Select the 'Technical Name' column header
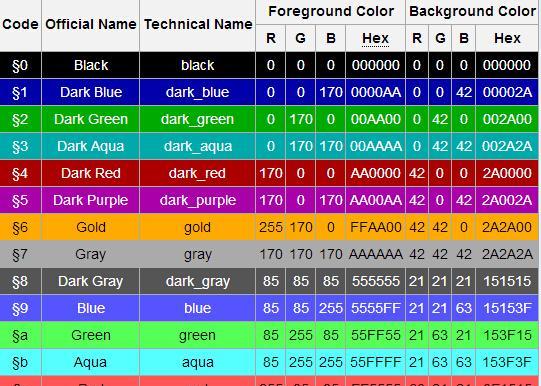 click(x=198, y=25)
